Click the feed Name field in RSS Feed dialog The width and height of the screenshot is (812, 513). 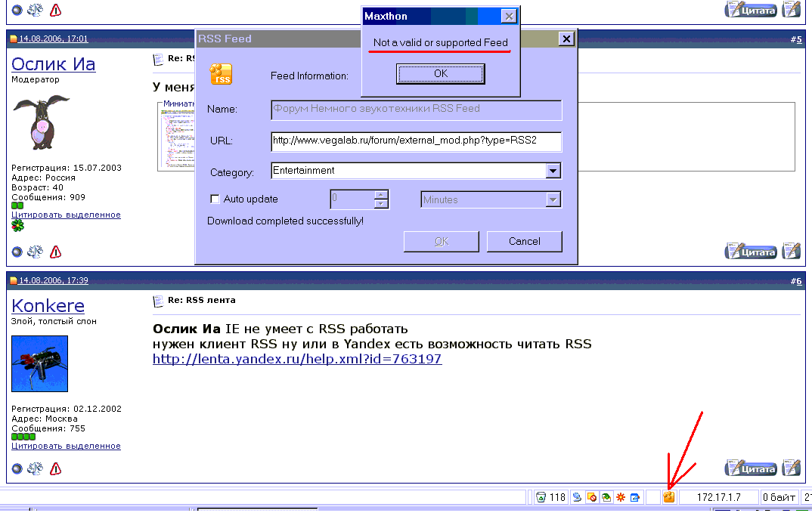coord(417,110)
